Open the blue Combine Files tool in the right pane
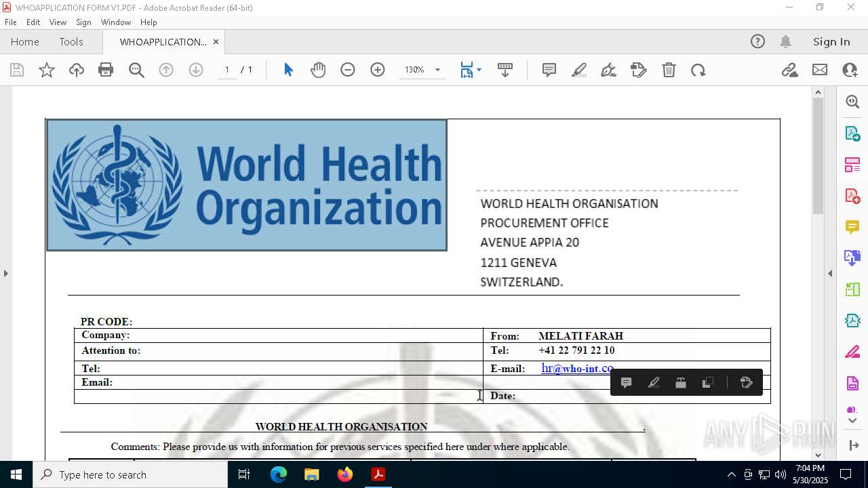Image resolution: width=868 pixels, height=488 pixels. [852, 258]
